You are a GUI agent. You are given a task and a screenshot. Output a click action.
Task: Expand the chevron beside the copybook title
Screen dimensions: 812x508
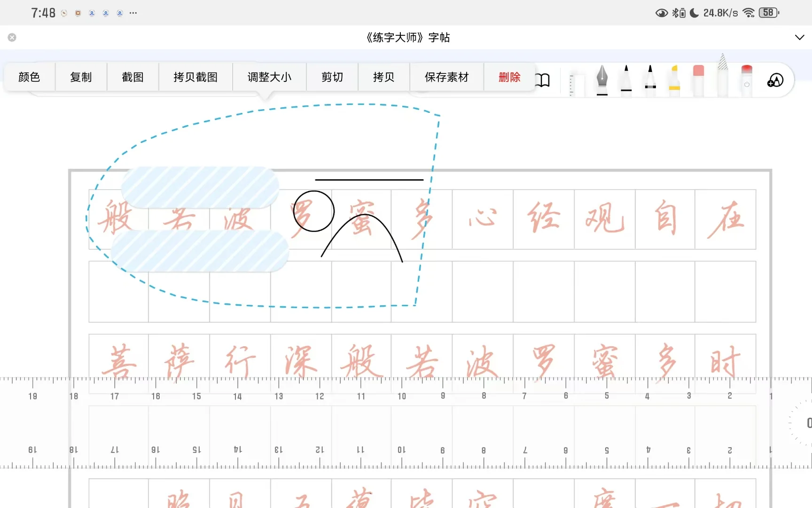click(x=799, y=38)
